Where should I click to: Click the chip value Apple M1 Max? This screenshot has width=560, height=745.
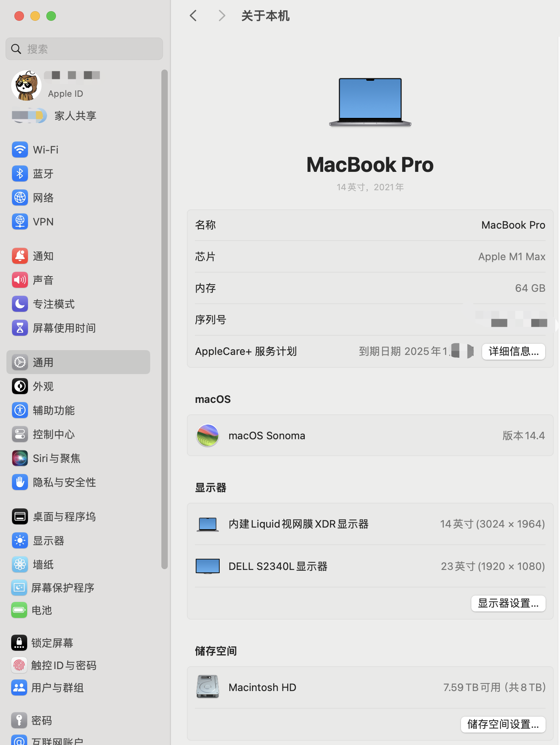point(512,257)
